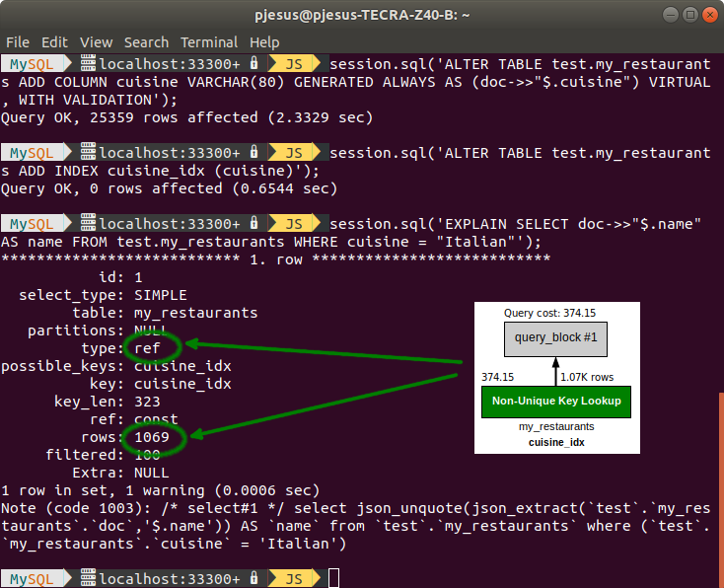The width and height of the screenshot is (724, 588).
Task: Click the 'my_restaurants' label under the green node
Action: pyautogui.click(x=556, y=426)
